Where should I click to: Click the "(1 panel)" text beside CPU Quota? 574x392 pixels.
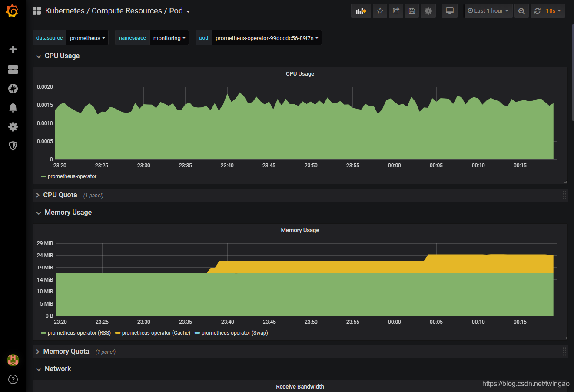coord(93,196)
